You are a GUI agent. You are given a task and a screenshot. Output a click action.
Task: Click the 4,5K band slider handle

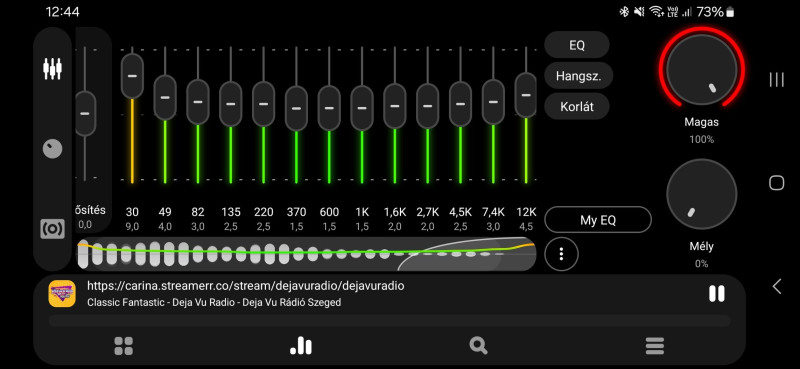point(460,104)
